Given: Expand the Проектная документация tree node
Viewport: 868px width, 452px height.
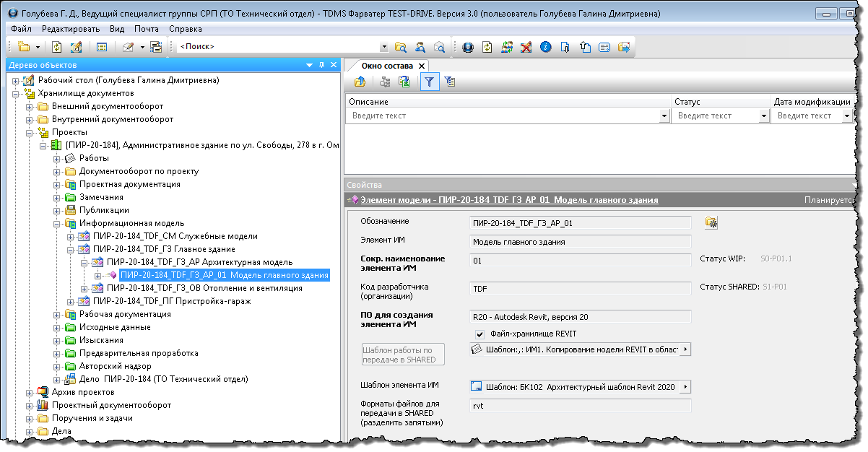Looking at the screenshot, I should point(57,185).
